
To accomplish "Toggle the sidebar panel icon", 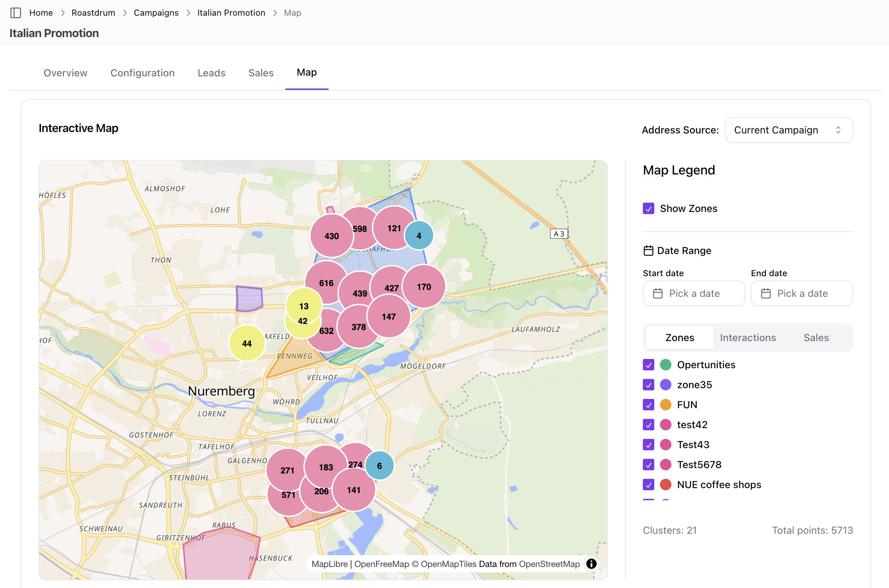I will click(x=15, y=13).
